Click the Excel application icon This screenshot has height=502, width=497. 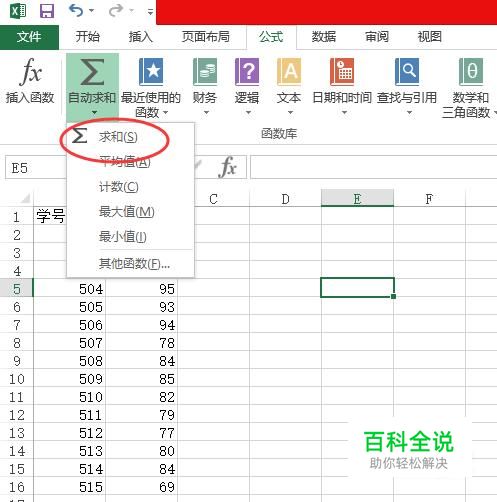point(18,11)
